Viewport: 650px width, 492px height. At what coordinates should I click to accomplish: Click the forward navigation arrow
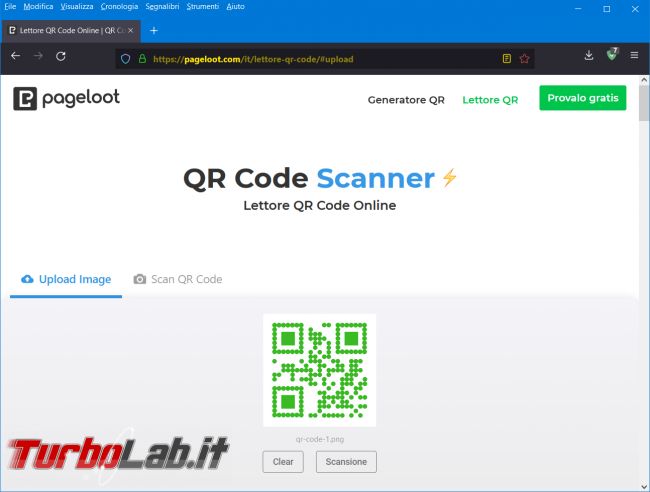click(x=38, y=56)
